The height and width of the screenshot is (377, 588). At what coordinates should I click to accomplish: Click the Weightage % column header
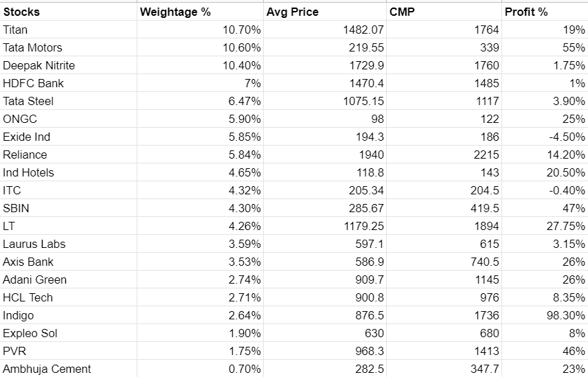pos(201,12)
